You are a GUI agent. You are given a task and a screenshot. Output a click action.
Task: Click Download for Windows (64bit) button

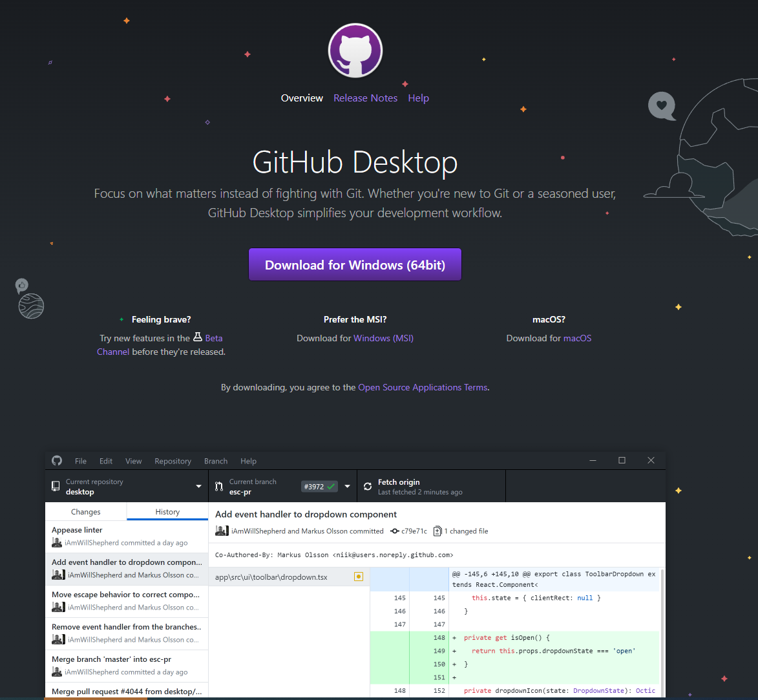point(355,264)
